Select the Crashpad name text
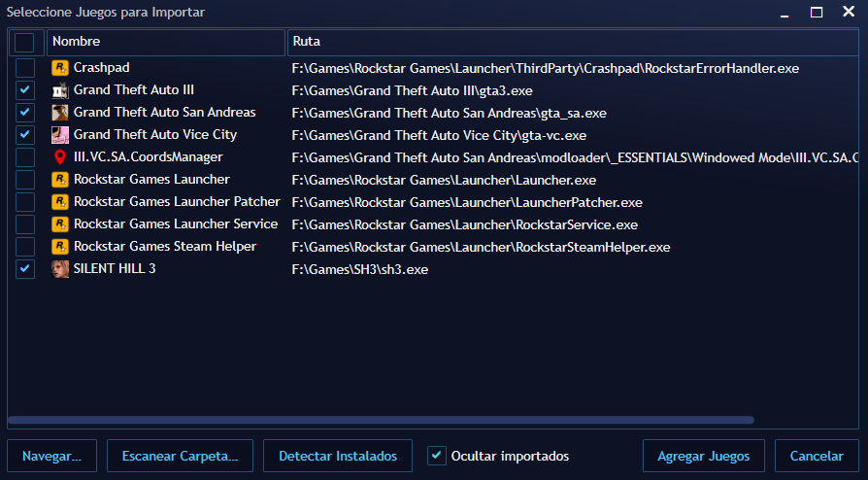This screenshot has height=480, width=868. pos(101,68)
